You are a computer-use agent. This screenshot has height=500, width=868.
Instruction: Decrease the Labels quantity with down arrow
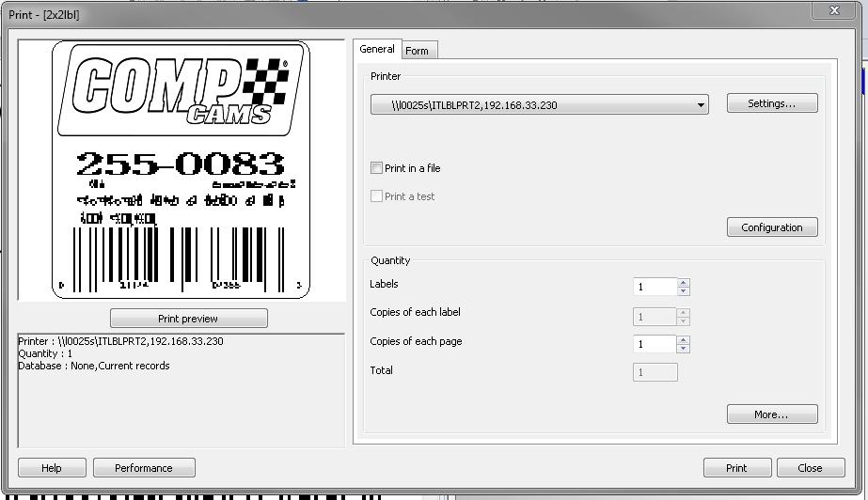(683, 291)
